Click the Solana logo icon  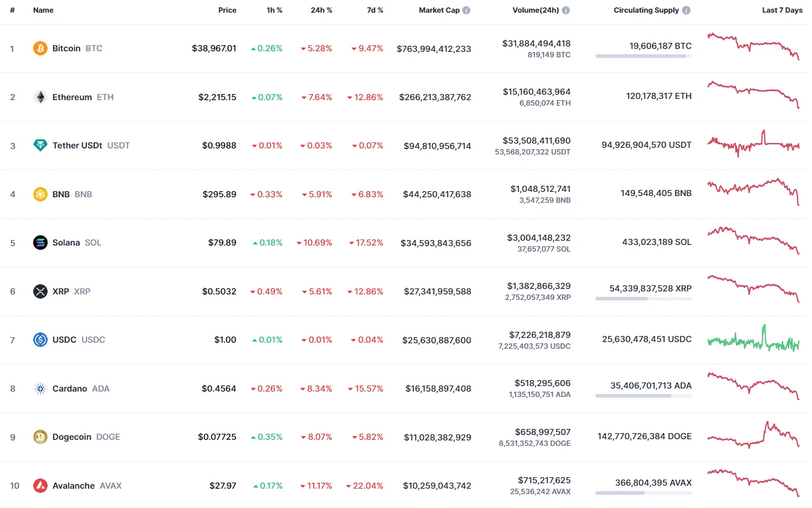coord(40,243)
